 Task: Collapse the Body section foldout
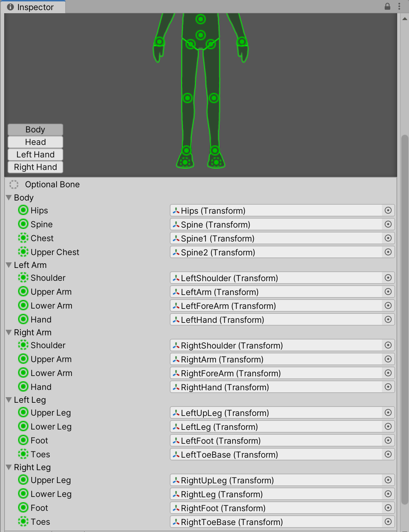click(x=8, y=197)
